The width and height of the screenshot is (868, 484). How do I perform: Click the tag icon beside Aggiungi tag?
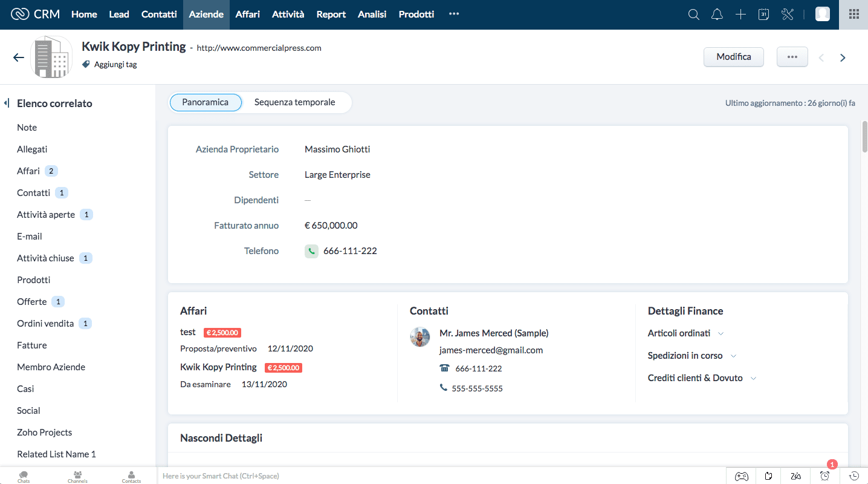point(86,64)
